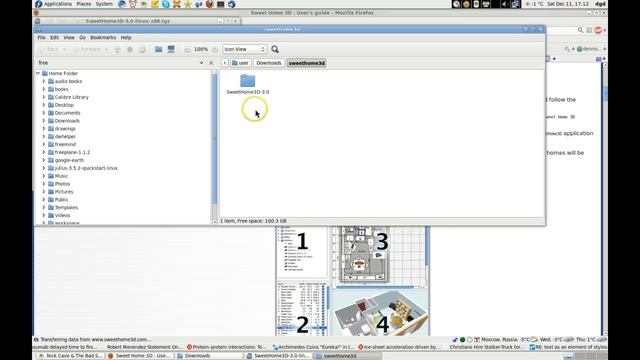This screenshot has width=640, height=360.
Task: Click the tree pane vertical scrollbar
Action: pos(215,139)
